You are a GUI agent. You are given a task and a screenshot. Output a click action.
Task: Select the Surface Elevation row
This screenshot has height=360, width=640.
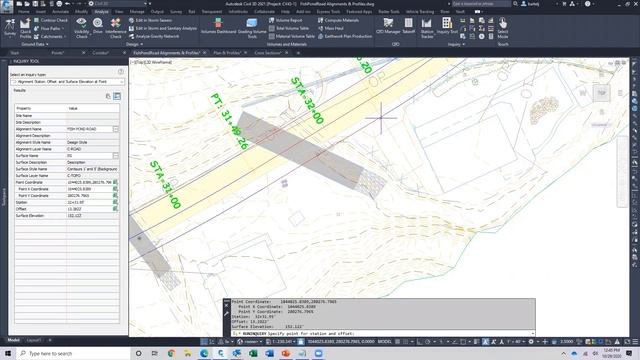(67, 216)
